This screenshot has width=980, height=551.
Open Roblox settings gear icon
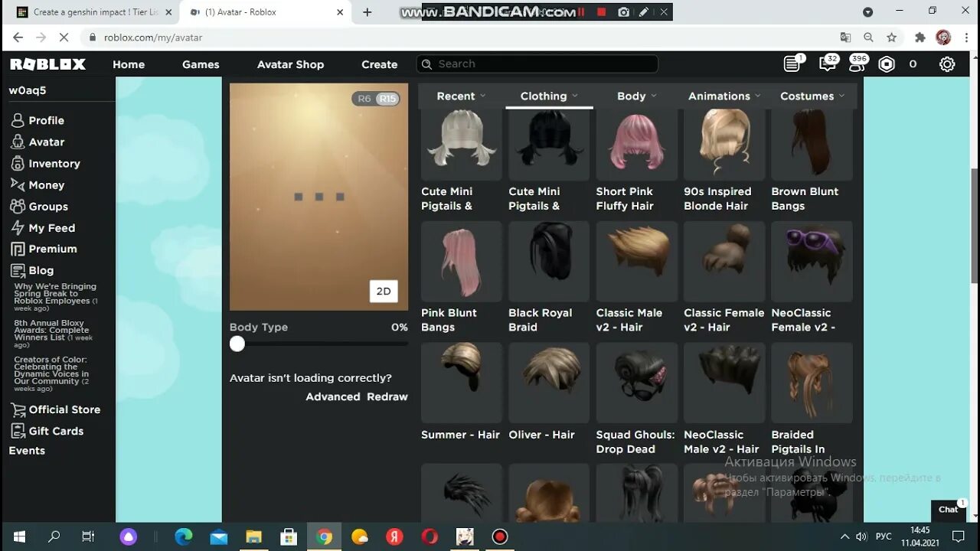coord(947,64)
